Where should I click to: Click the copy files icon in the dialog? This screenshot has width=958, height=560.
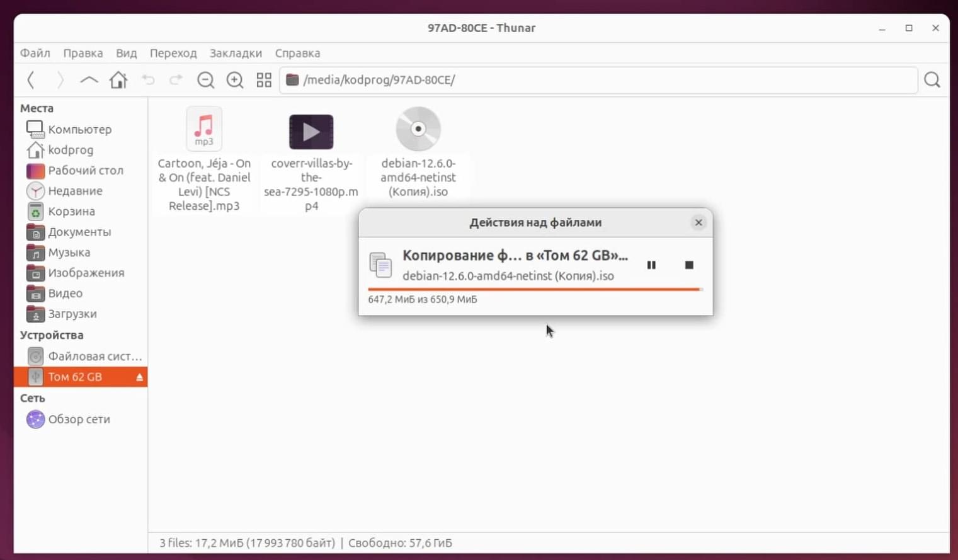(380, 265)
